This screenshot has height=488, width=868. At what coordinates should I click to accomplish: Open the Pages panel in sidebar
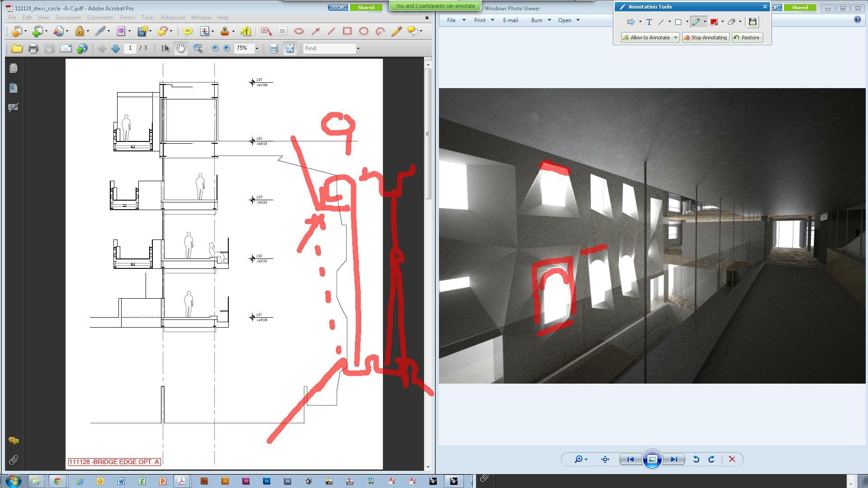pos(14,68)
